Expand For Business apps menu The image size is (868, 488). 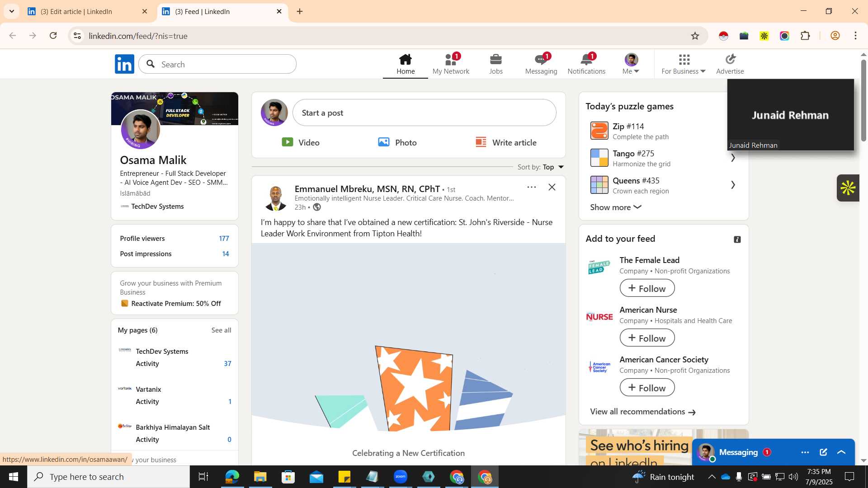pyautogui.click(x=684, y=64)
